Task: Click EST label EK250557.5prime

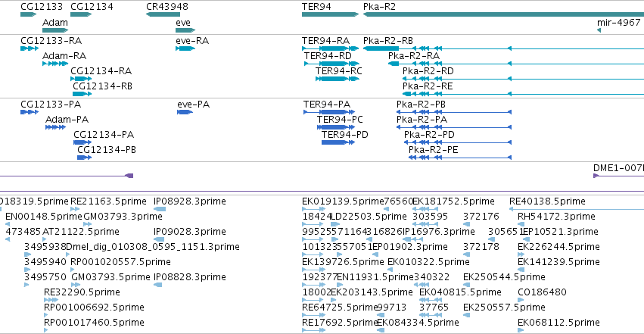Action: [504, 307]
